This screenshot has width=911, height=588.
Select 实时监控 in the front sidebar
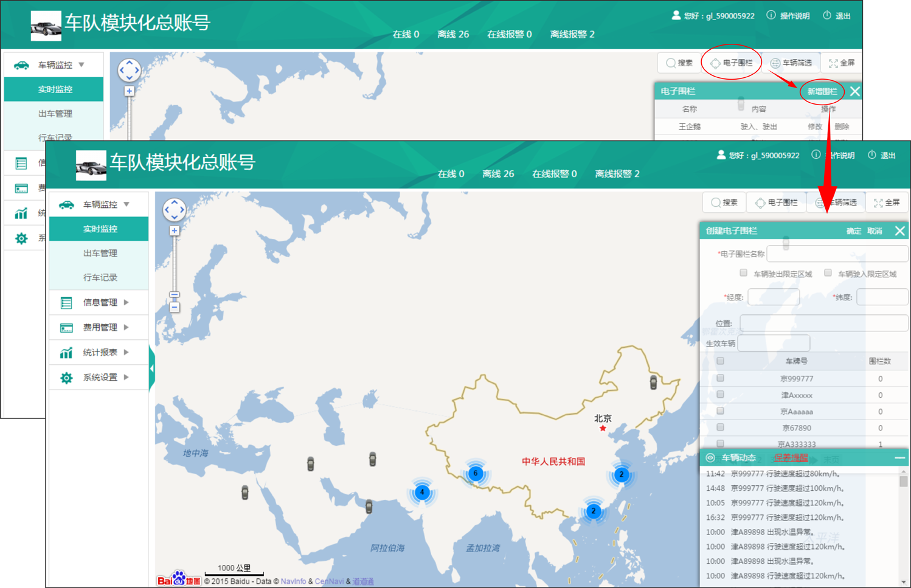click(99, 229)
